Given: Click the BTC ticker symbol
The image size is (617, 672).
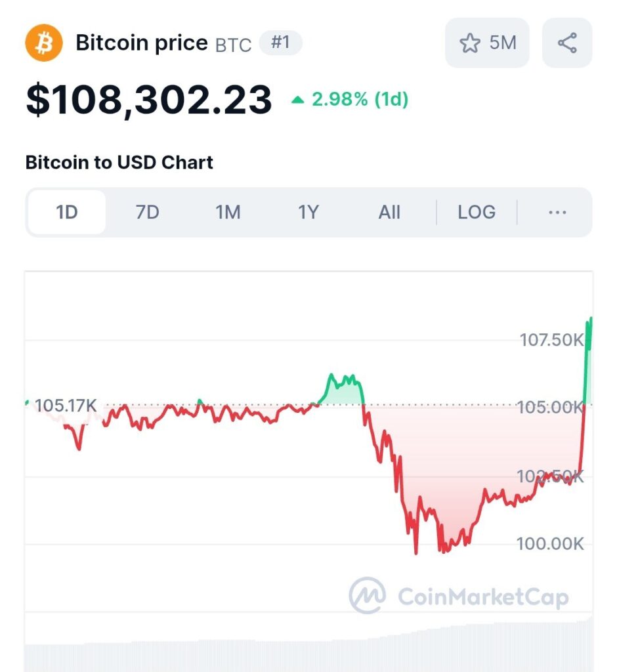Looking at the screenshot, I should [x=233, y=45].
